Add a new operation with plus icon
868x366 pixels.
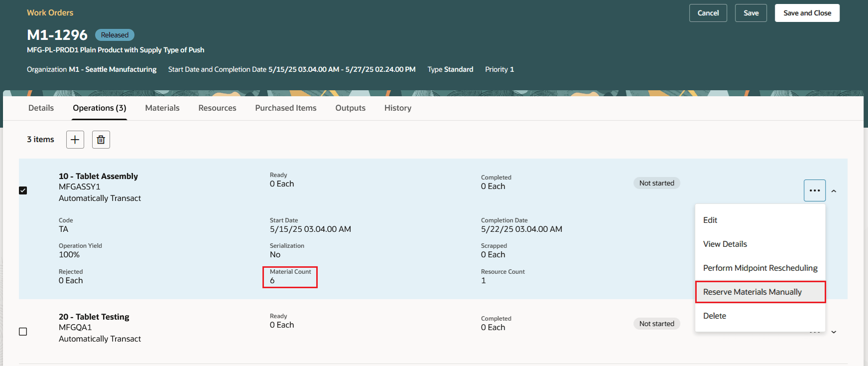click(75, 140)
